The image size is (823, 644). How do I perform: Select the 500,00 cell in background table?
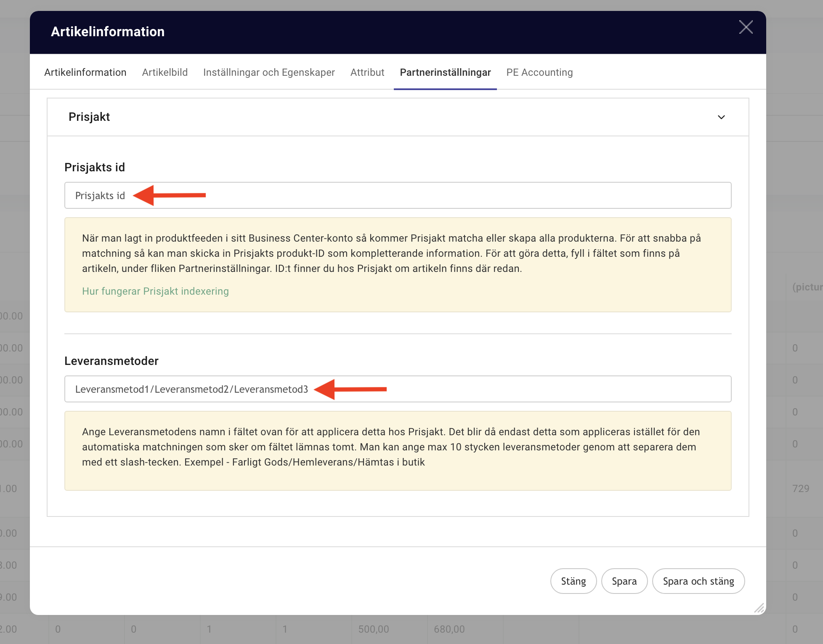(x=374, y=629)
